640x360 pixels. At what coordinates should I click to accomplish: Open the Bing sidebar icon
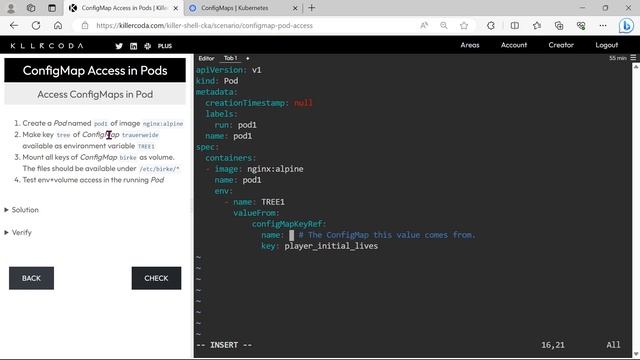(x=626, y=26)
